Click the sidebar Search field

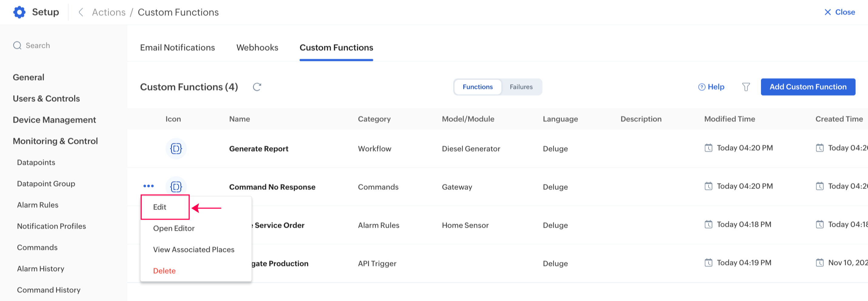tap(38, 46)
